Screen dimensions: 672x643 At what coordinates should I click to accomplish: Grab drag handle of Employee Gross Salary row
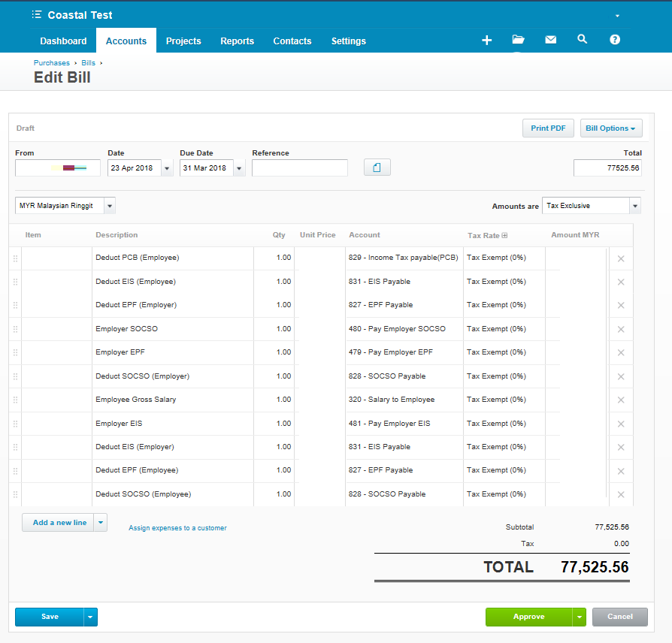coord(16,400)
